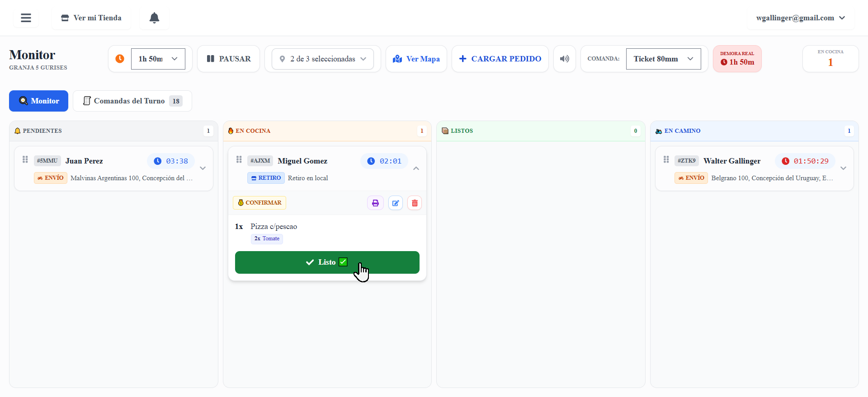The width and height of the screenshot is (868, 397).
Task: Grab drag handle on Juan Perez order
Action: pyautogui.click(x=25, y=160)
